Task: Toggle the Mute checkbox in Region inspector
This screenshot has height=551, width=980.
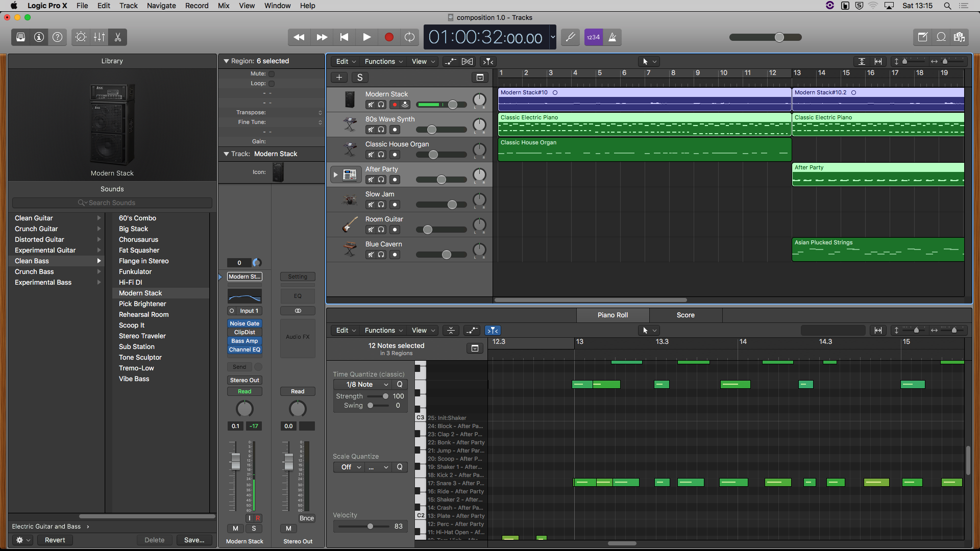Action: click(x=272, y=74)
